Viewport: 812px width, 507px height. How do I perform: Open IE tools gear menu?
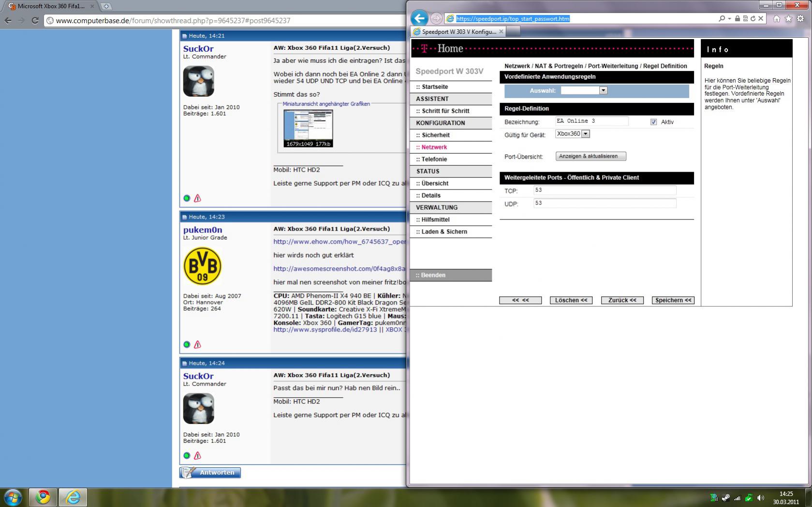pos(800,18)
